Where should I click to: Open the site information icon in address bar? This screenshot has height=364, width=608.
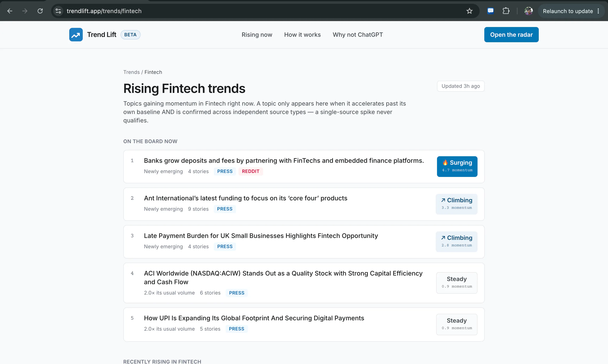click(x=58, y=11)
